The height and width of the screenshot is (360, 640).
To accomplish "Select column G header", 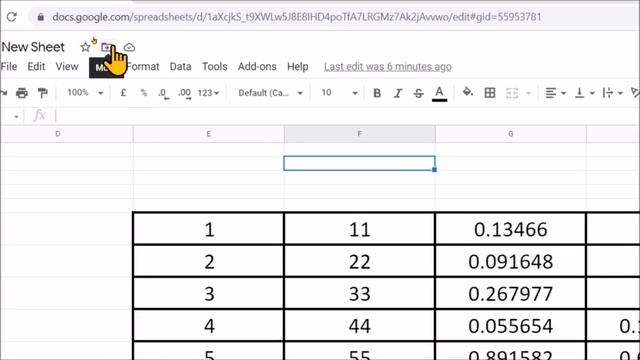I will click(x=511, y=134).
